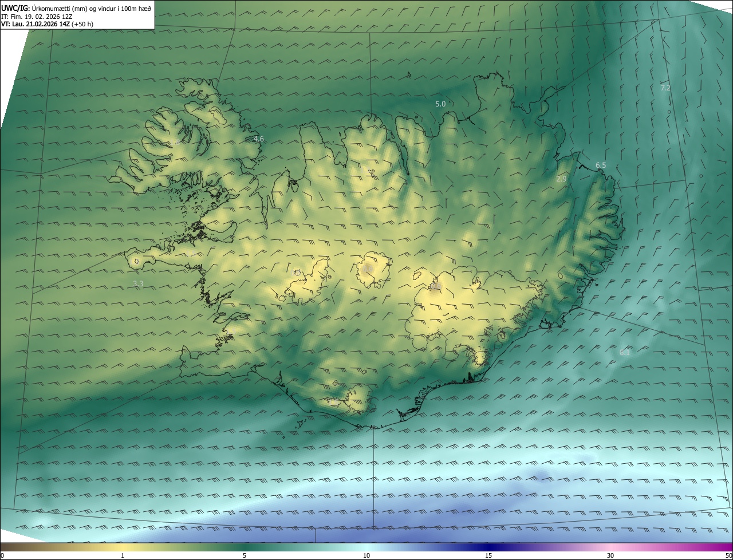Click the color scale label 30
733x560 pixels.
(610, 555)
